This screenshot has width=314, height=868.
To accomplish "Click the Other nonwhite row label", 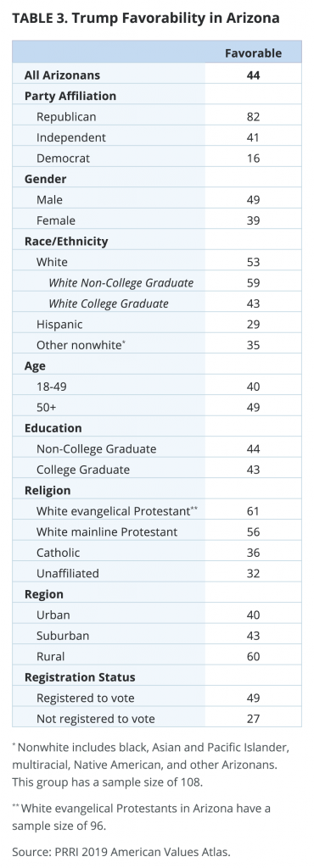I will click(x=81, y=345).
